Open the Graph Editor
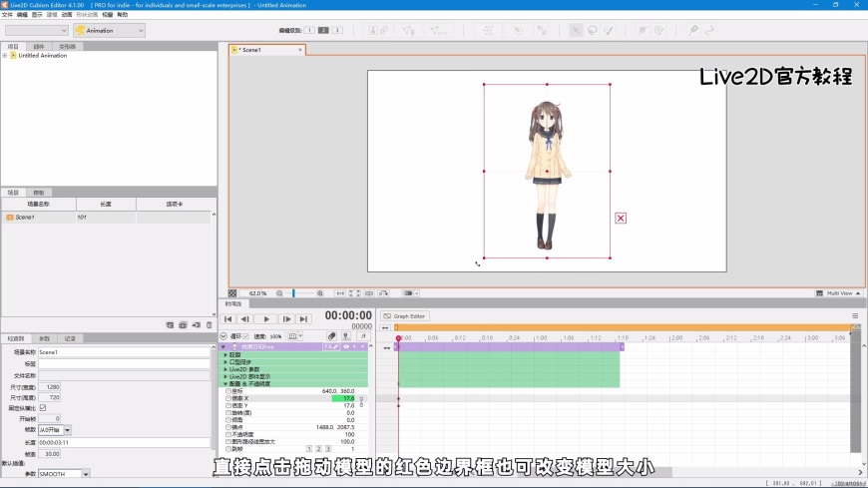The width and height of the screenshot is (868, 488). 405,316
